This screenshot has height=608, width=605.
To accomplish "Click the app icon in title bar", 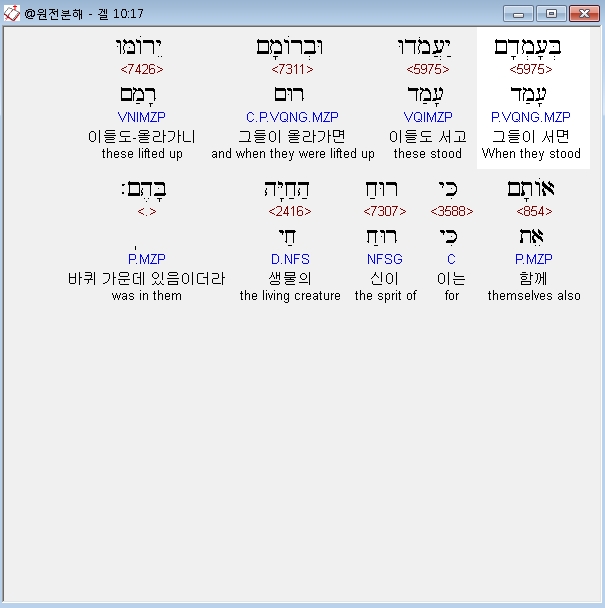I will coord(12,14).
